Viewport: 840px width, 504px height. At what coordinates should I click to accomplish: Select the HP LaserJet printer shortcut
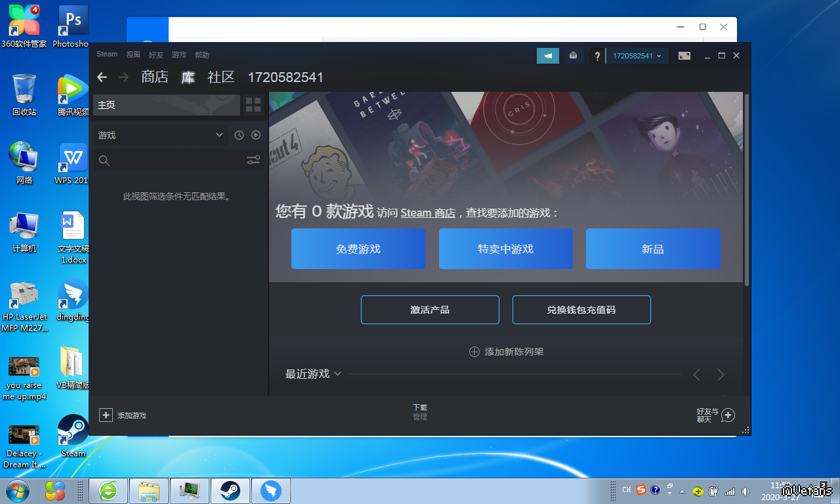coord(24,305)
